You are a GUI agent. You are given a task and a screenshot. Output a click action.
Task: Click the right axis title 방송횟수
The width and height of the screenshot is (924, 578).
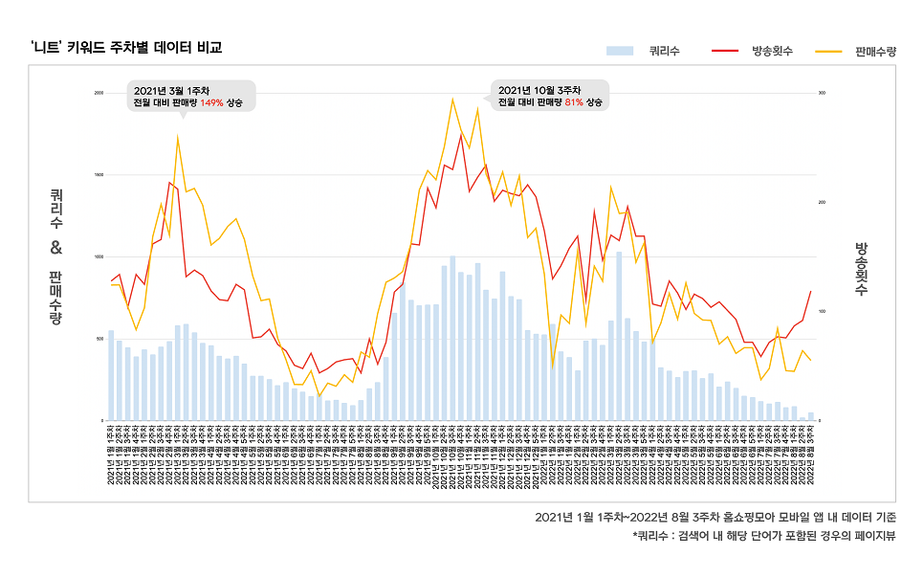pyautogui.click(x=861, y=268)
